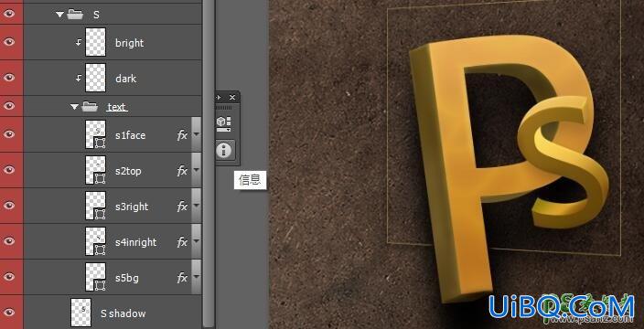Hide the s5bg layer
Screen dimensions: 644x329
tap(8, 277)
